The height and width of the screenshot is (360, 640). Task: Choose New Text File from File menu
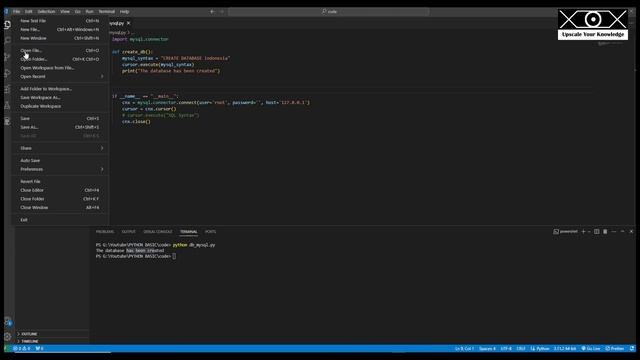pos(61,21)
